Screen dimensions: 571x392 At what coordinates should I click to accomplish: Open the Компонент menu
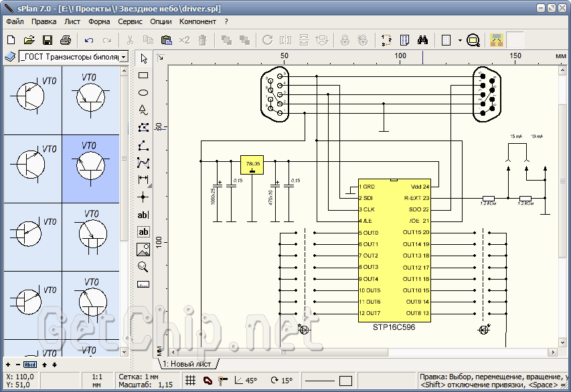199,21
